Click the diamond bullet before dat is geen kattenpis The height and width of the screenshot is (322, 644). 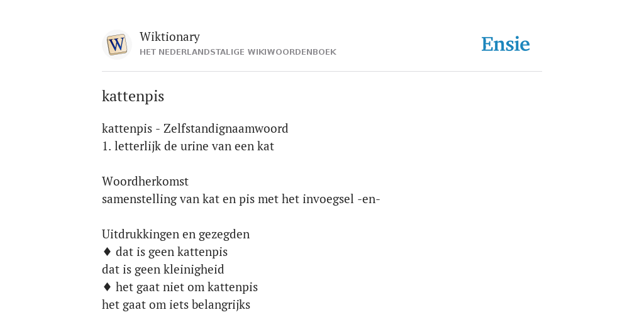107,252
